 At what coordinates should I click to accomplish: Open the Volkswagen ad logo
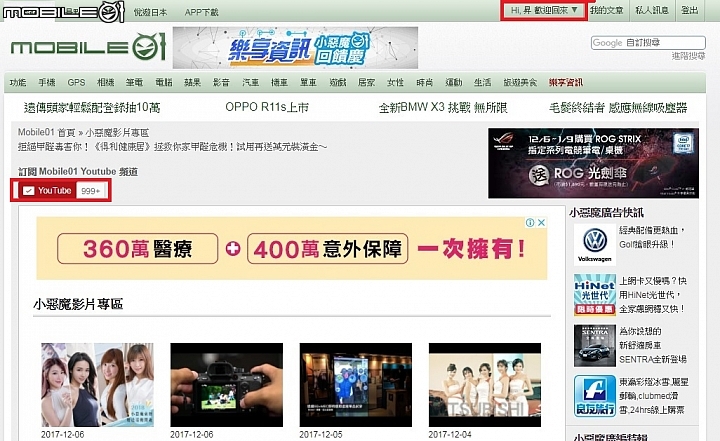(x=594, y=245)
